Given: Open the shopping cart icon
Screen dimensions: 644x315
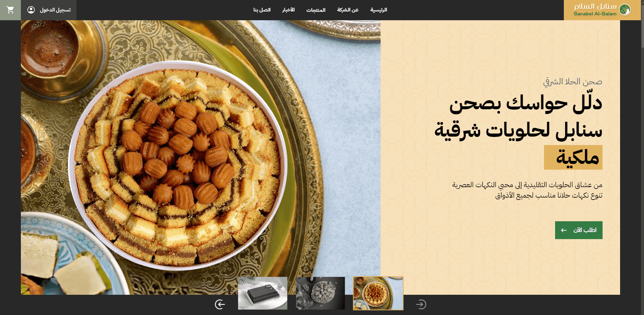Looking at the screenshot, I should (x=10, y=10).
